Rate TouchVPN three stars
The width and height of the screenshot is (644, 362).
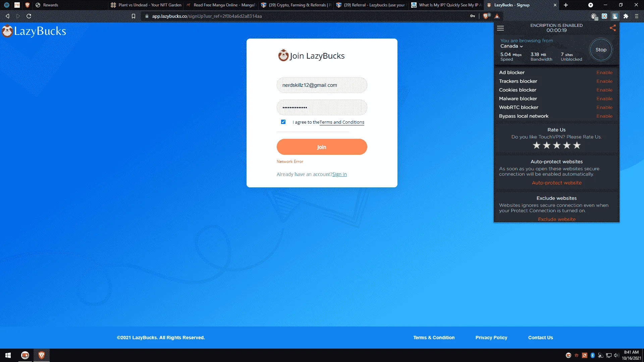(557, 145)
